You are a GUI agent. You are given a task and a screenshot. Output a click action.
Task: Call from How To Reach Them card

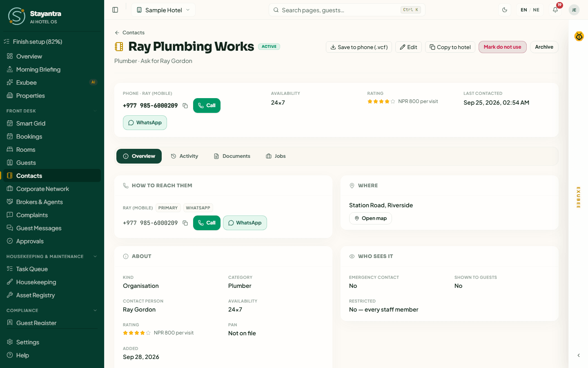pos(207,223)
